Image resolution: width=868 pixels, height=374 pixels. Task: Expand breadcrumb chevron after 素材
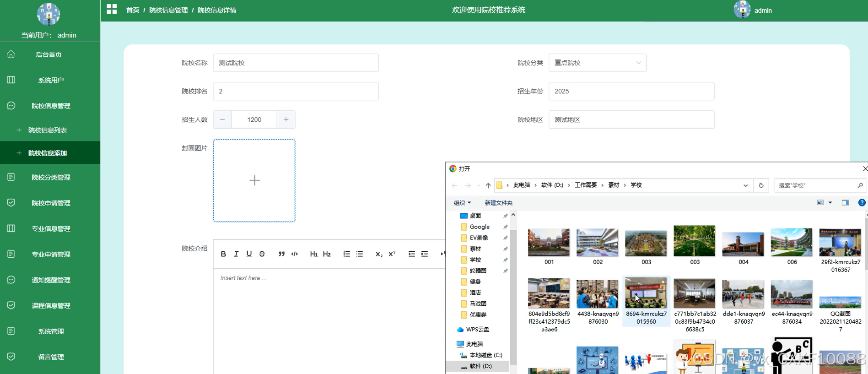625,185
